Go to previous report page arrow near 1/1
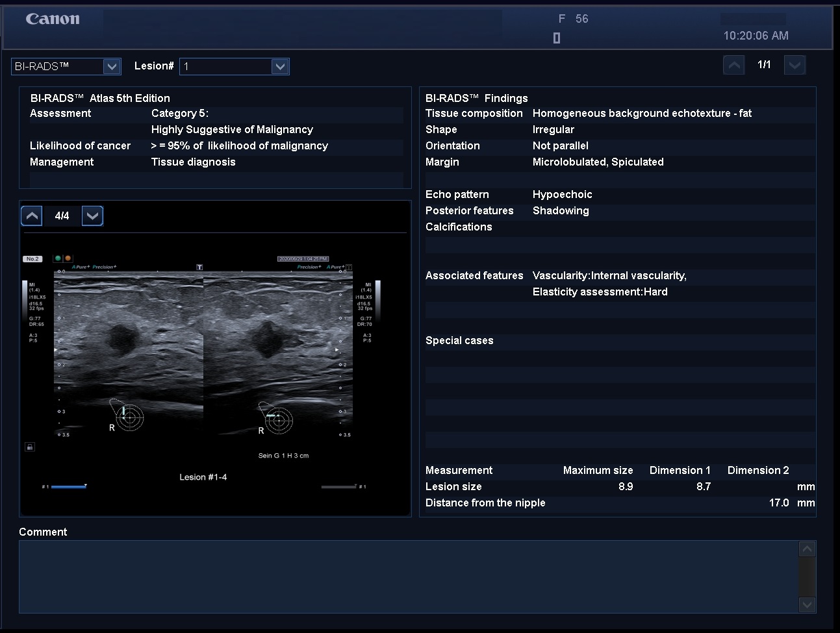The height and width of the screenshot is (633, 840). click(733, 65)
